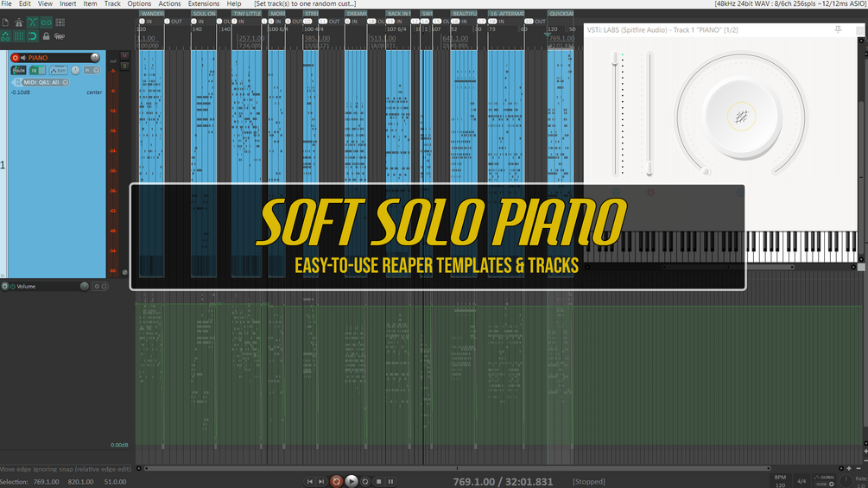Click the PIANO track monitor speaker icon
Screen dimensions: 868x488
click(23, 58)
